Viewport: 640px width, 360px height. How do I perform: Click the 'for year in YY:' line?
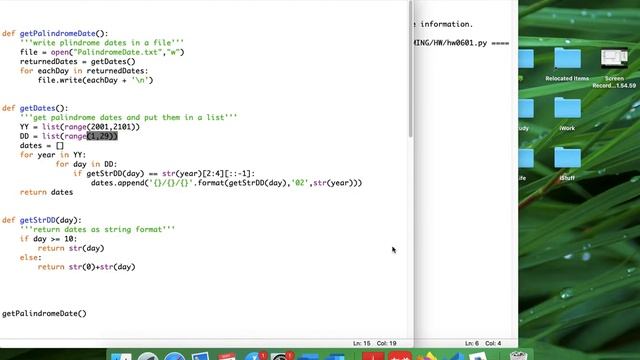pyautogui.click(x=53, y=155)
